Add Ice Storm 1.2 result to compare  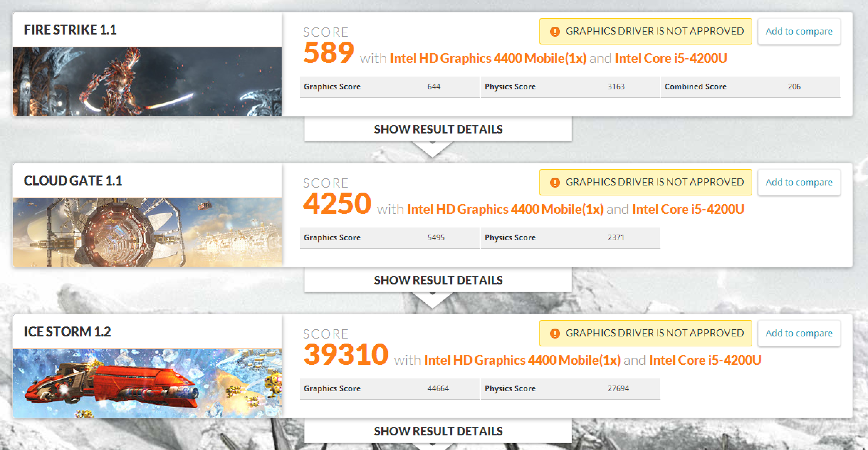(799, 333)
